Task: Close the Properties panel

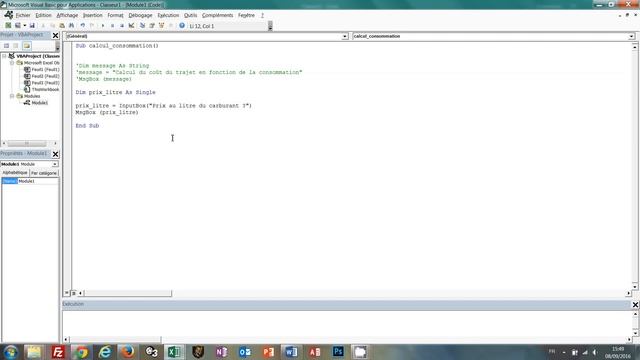Action: pos(56,154)
